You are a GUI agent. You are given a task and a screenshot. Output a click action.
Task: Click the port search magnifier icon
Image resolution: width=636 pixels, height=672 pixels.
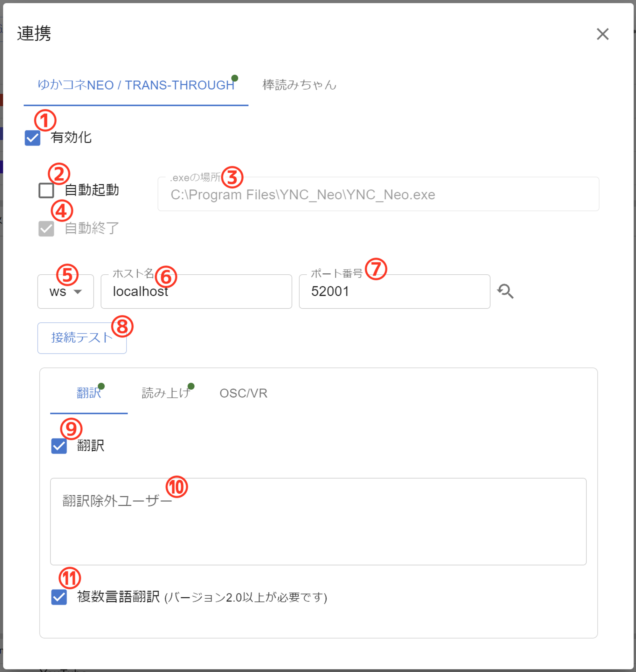tap(505, 291)
